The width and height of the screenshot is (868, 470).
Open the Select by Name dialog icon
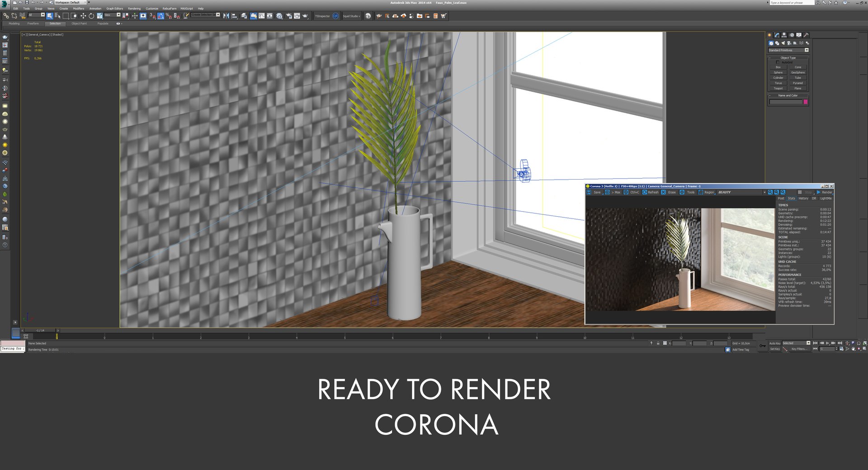coord(57,16)
